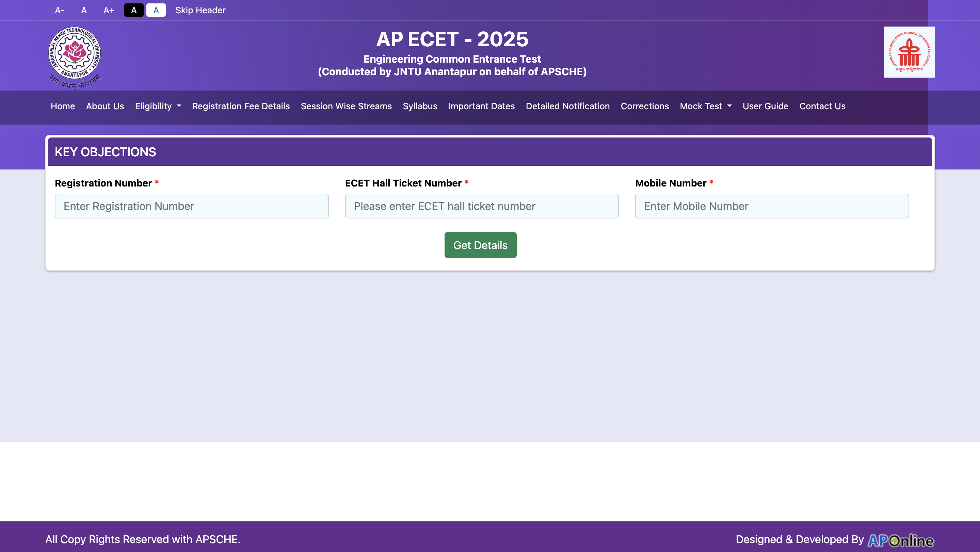Click the JNTU Anantapur university logo
Image resolution: width=980 pixels, height=552 pixels.
point(75,57)
